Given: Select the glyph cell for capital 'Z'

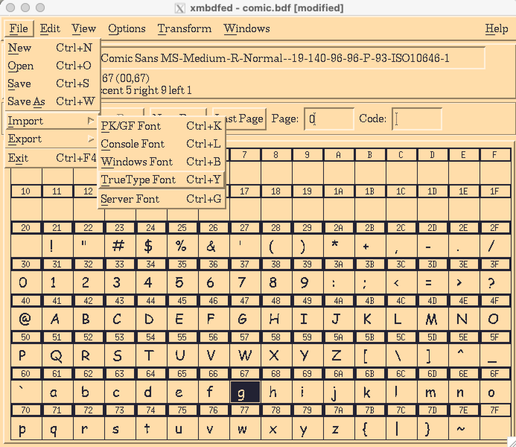Looking at the screenshot, I should click(x=338, y=356).
